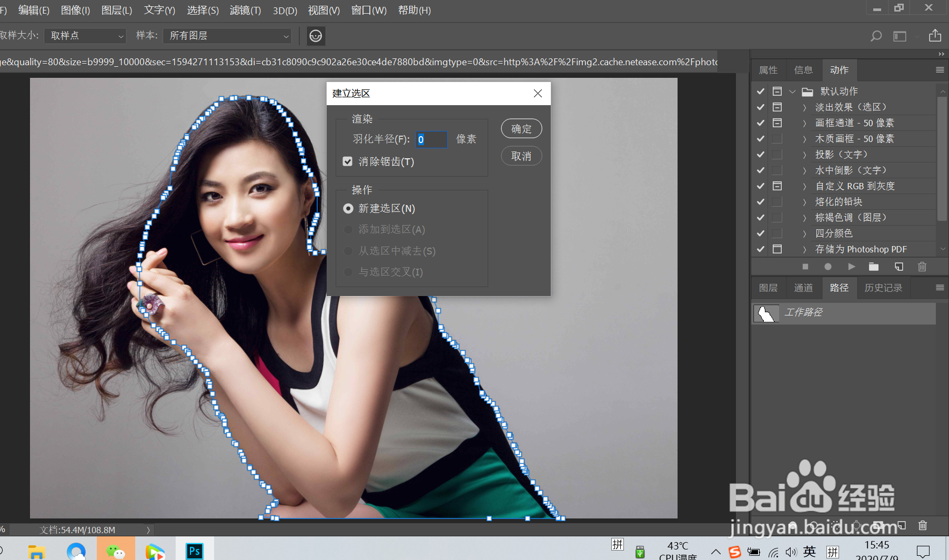This screenshot has height=560, width=949.
Task: Open the Actions panel menu icon
Action: point(940,70)
